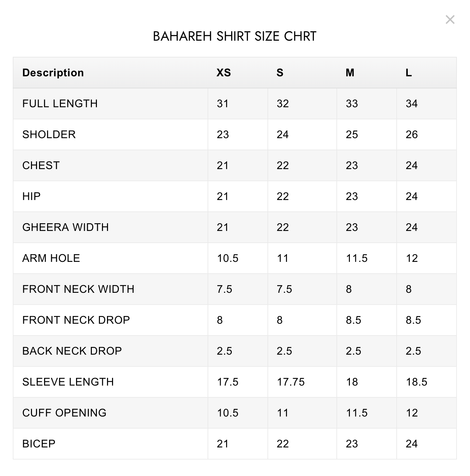Click the ARM HOLE row label
This screenshot has height=476, width=470.
pyautogui.click(x=51, y=258)
